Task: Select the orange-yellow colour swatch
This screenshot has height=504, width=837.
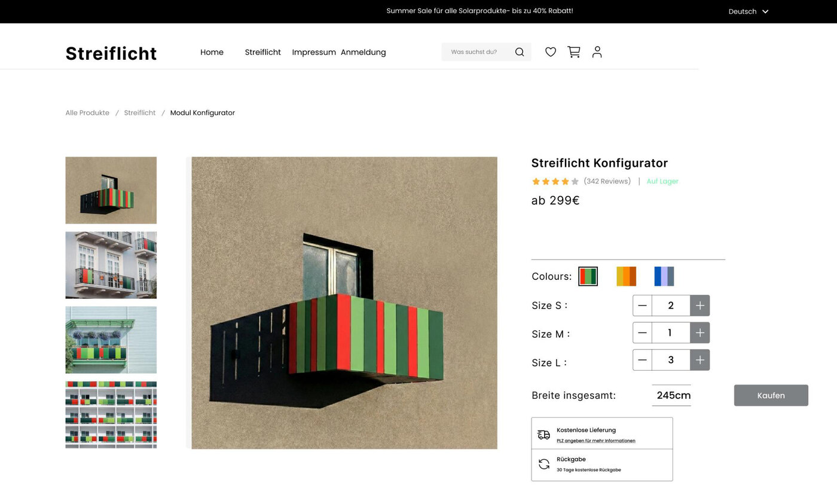Action: [626, 276]
